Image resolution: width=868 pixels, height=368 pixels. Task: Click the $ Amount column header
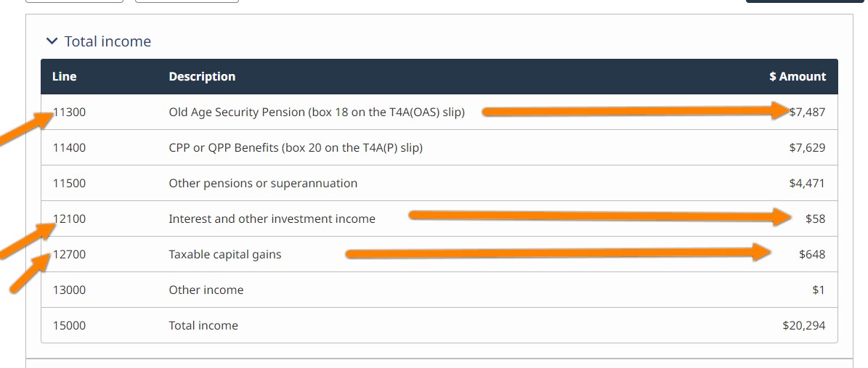tap(797, 76)
